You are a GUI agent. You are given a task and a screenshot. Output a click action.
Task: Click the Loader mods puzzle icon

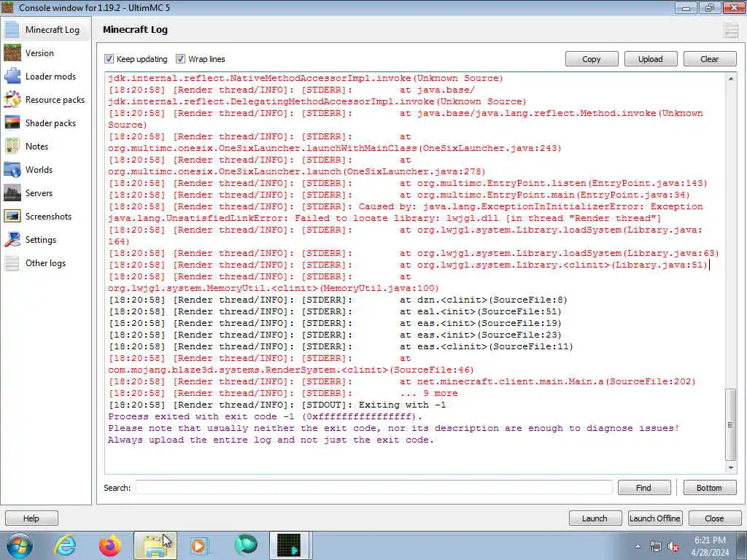click(x=12, y=76)
